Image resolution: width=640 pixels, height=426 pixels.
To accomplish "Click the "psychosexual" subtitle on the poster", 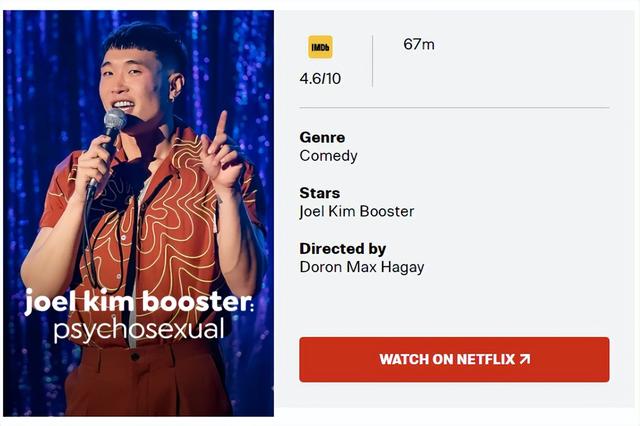I will click(x=139, y=330).
